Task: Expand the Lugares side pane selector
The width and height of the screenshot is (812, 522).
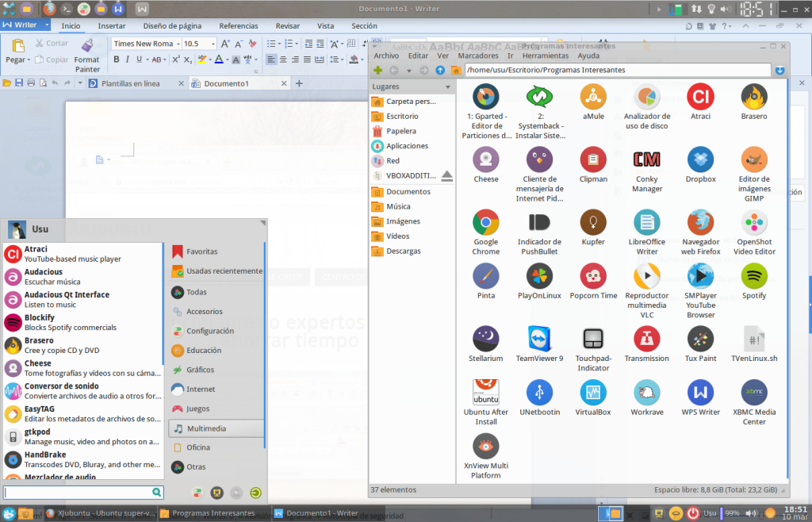Action: click(448, 87)
